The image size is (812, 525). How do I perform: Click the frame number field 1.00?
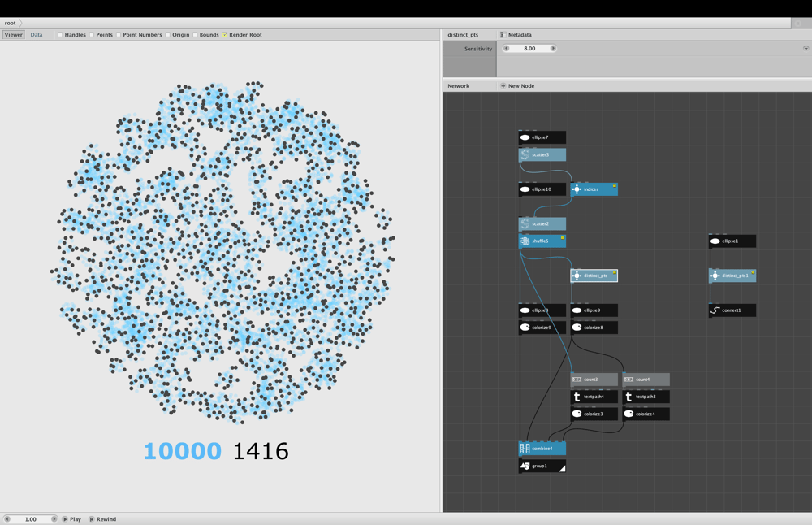(x=31, y=519)
